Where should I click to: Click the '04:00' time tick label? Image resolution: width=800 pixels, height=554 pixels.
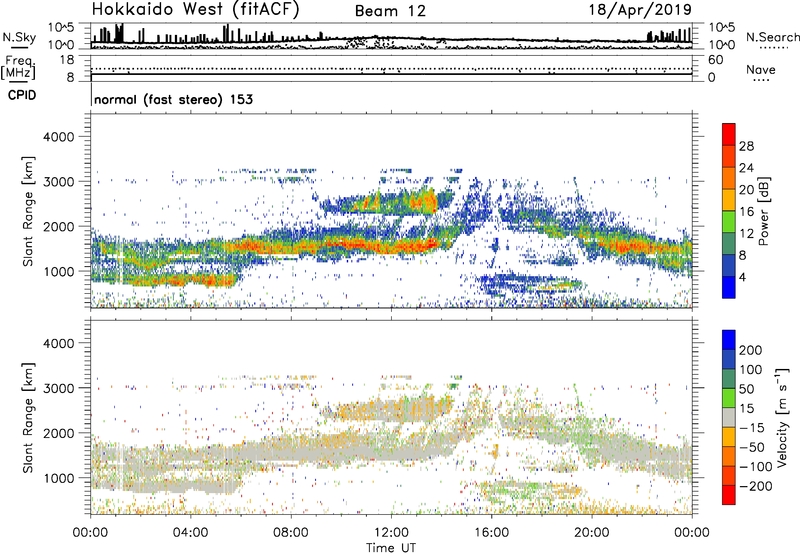[x=190, y=533]
